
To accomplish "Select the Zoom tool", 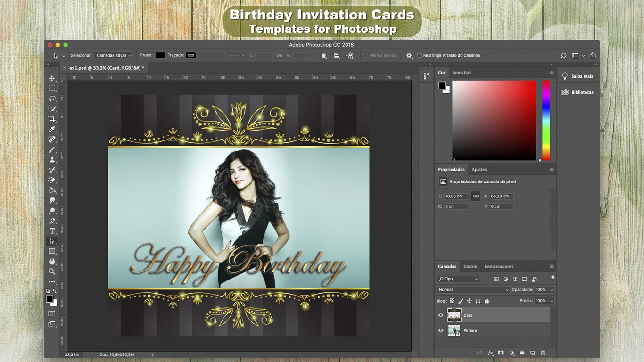I will point(52,271).
